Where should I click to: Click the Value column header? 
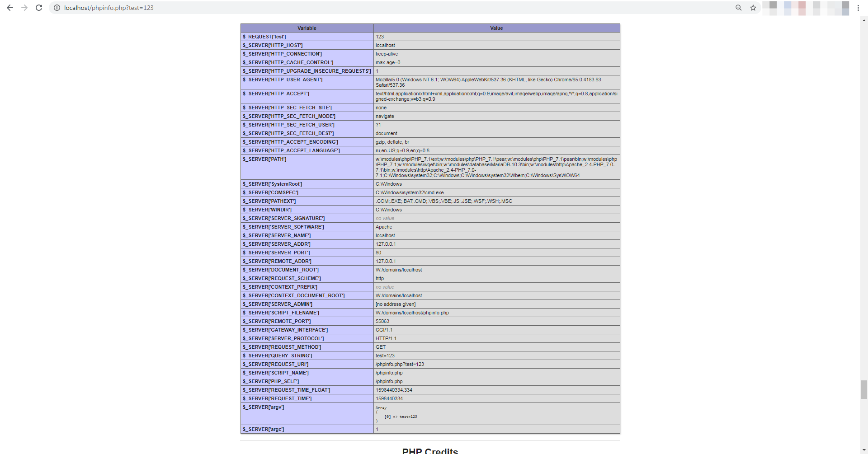(496, 28)
